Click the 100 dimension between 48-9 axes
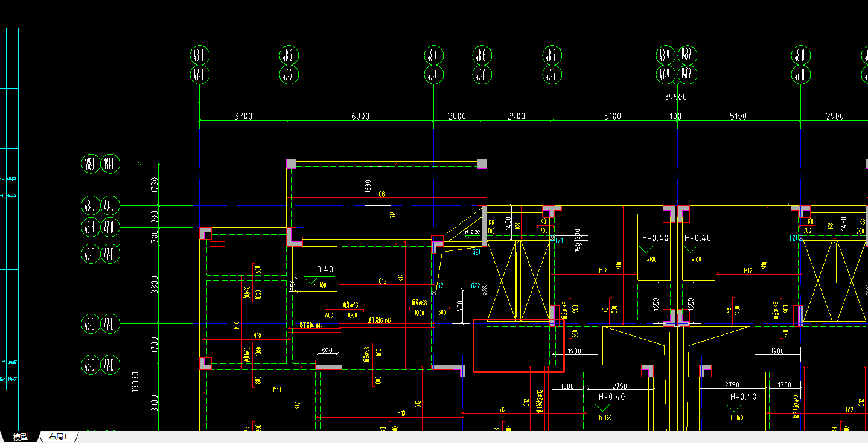Image resolution: width=868 pixels, height=443 pixels. (675, 116)
